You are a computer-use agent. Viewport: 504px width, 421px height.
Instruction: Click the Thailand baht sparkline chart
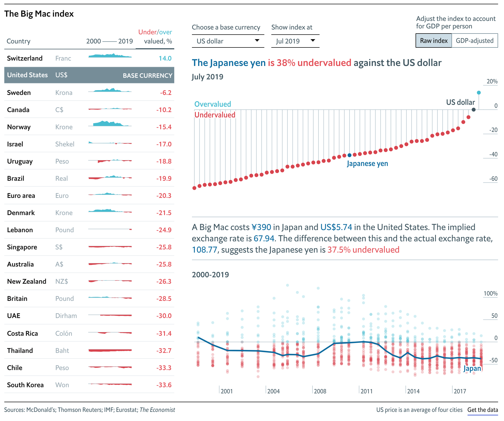point(110,350)
